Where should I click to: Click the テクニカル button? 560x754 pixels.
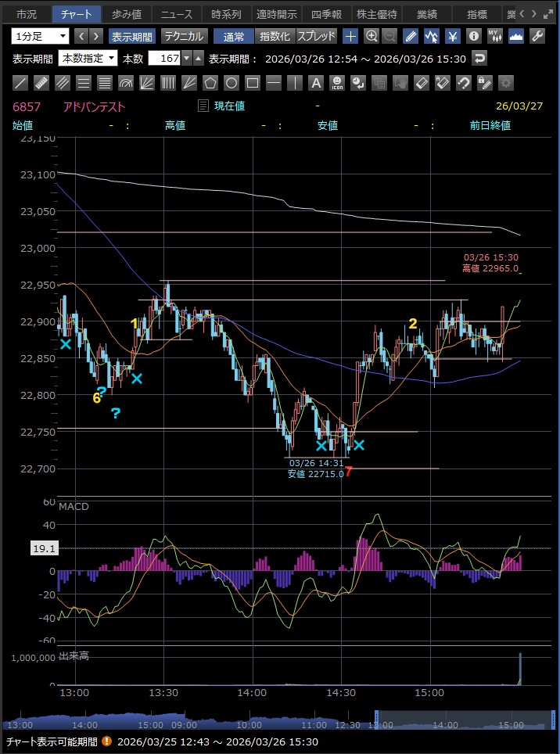tap(184, 36)
